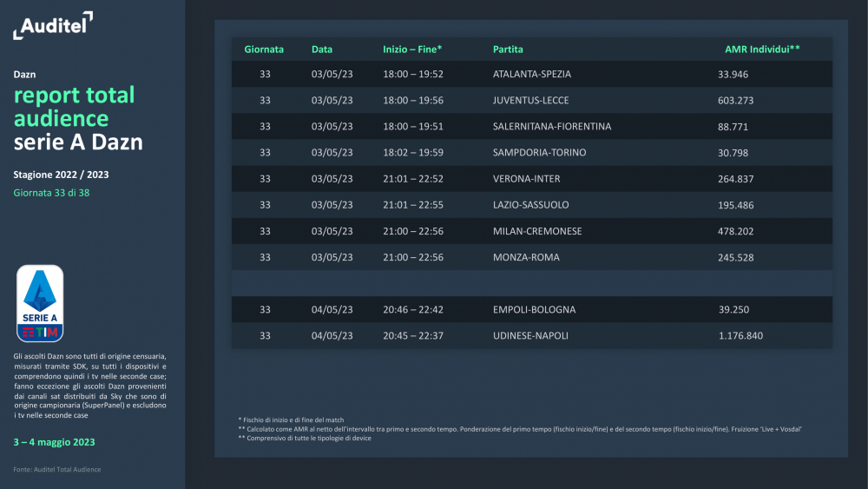Click the 'Calcolato come AMR' footnote
Screen dimensions: 868x489
tap(520, 429)
